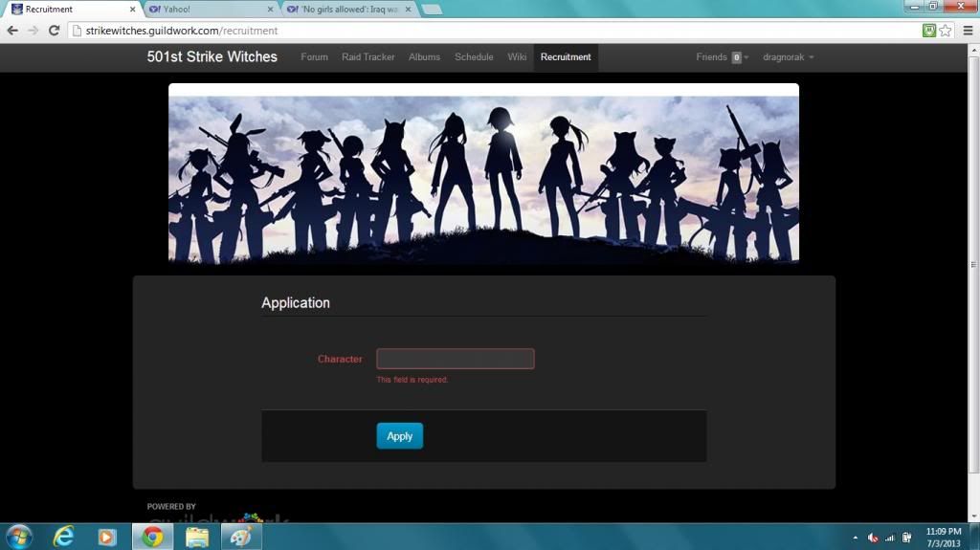
Task: Click the 501st Strike Witches title link
Action: (212, 57)
